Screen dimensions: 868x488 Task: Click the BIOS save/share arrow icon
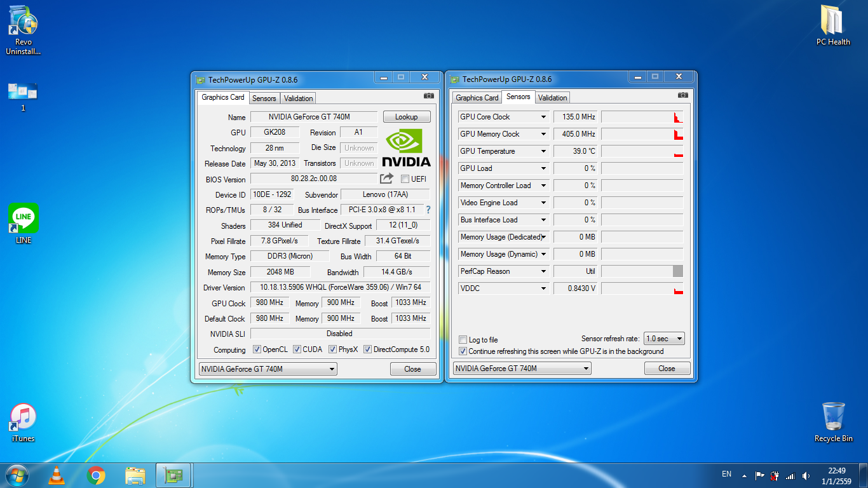pos(386,179)
